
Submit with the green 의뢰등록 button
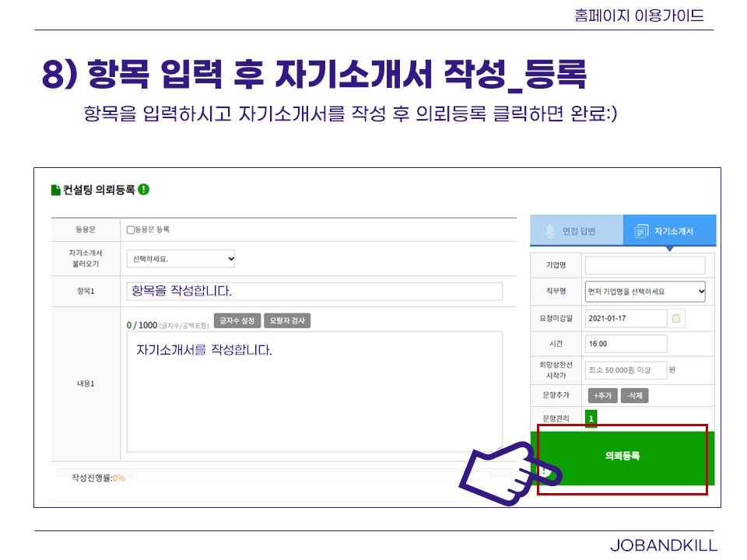click(x=622, y=457)
